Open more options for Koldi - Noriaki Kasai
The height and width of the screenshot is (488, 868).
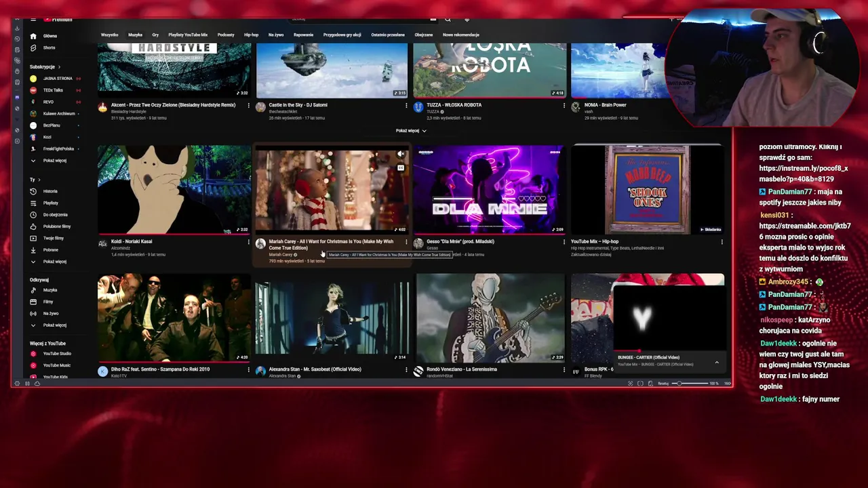(249, 242)
